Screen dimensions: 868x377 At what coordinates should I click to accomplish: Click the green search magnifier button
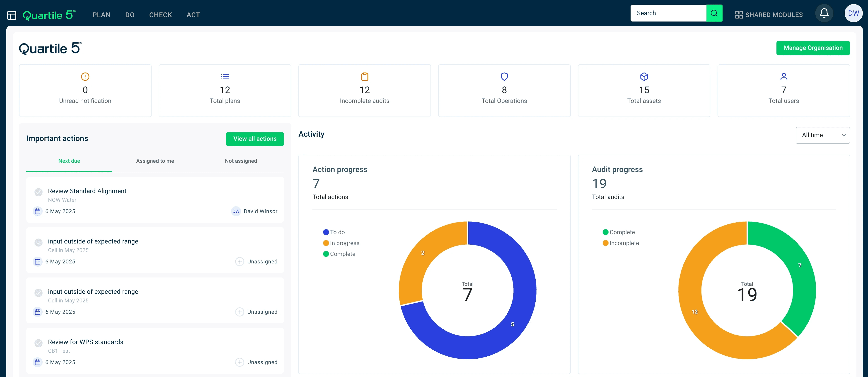[714, 13]
